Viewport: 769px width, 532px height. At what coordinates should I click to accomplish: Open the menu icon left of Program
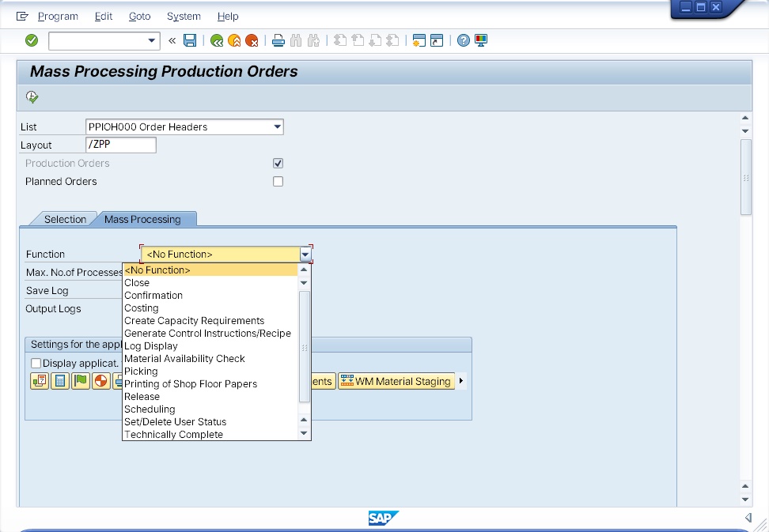[22, 16]
